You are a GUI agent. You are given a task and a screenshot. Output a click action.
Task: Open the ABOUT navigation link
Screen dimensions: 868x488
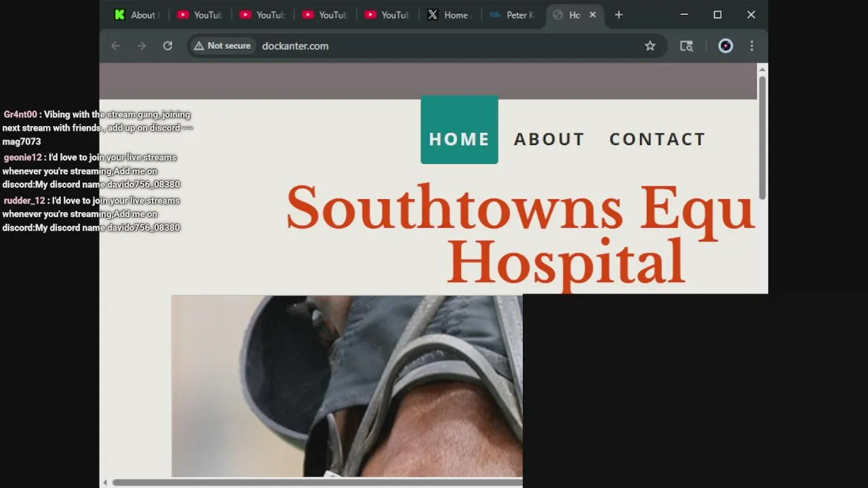549,139
